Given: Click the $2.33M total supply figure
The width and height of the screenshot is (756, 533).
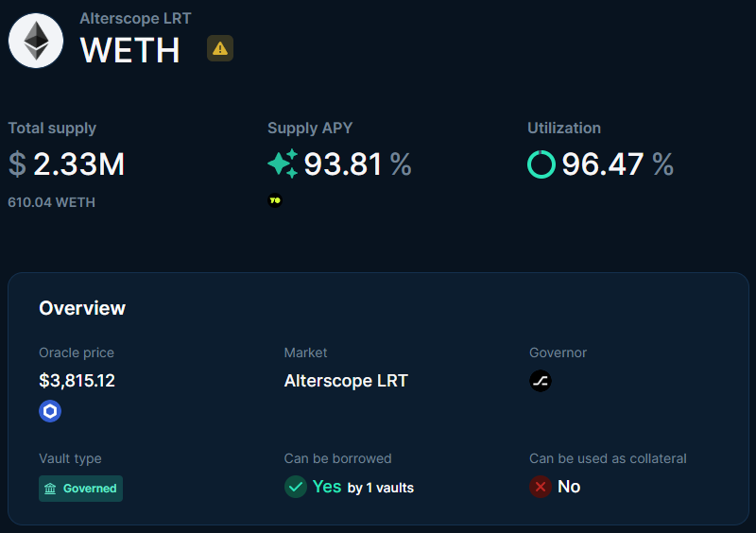Looking at the screenshot, I should 66,164.
